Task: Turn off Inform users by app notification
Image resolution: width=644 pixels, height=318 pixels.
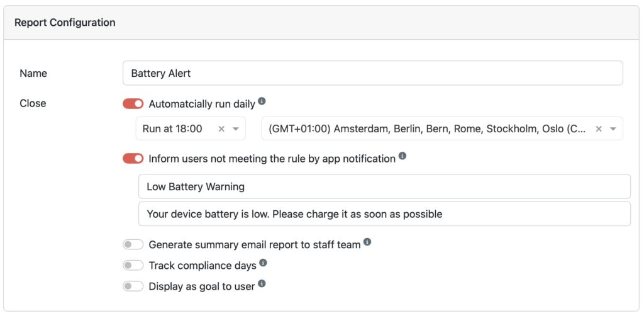Action: tap(133, 159)
